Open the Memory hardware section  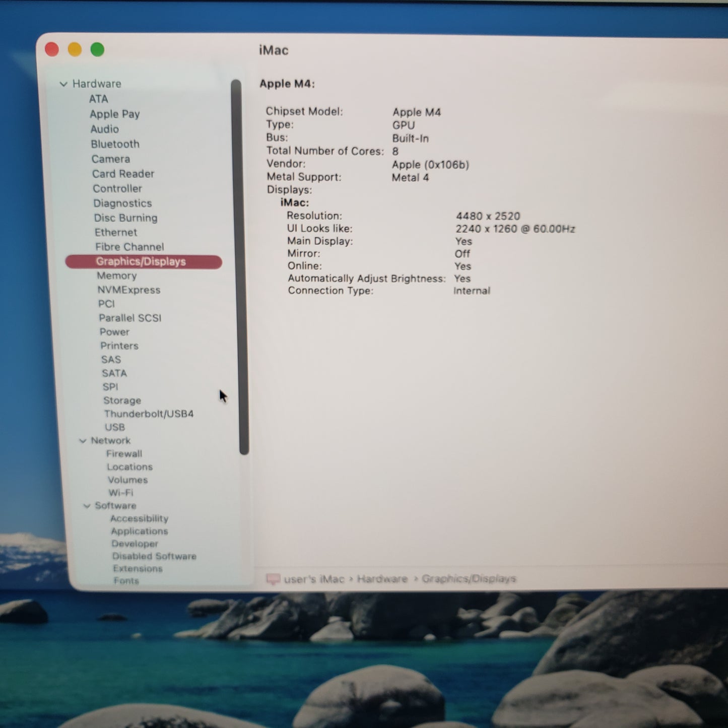[117, 276]
